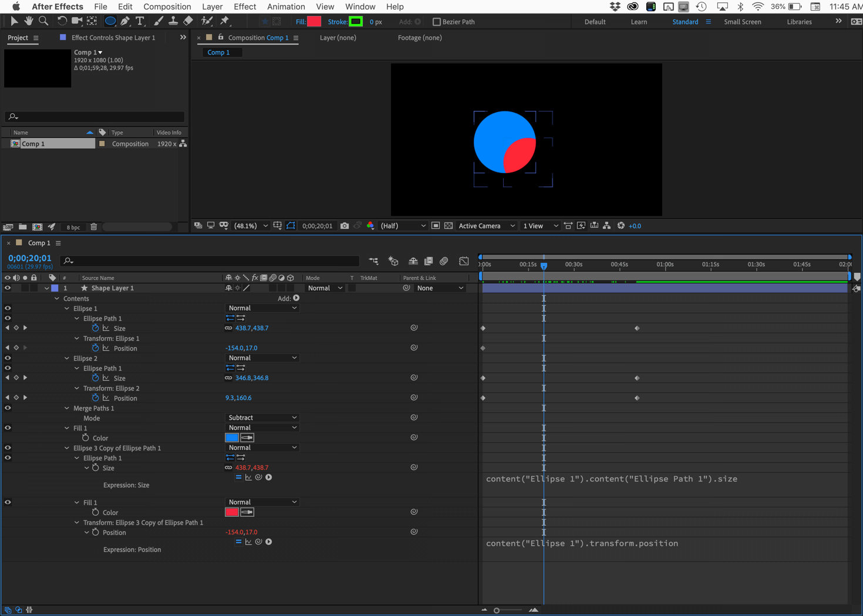Hide Ellipse 2 using its eye icon

tap(8, 358)
